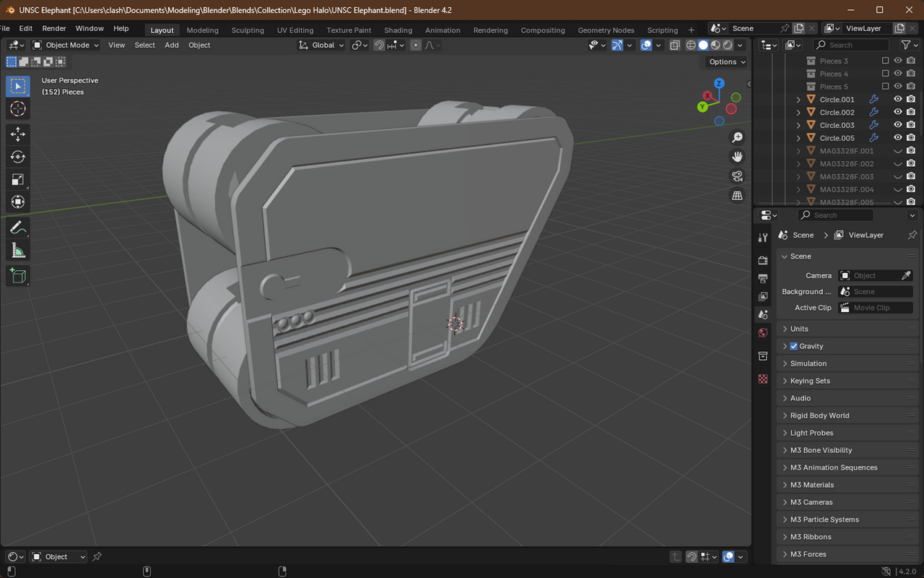This screenshot has height=578, width=924.
Task: Add a new workspace with plus button
Action: [691, 30]
